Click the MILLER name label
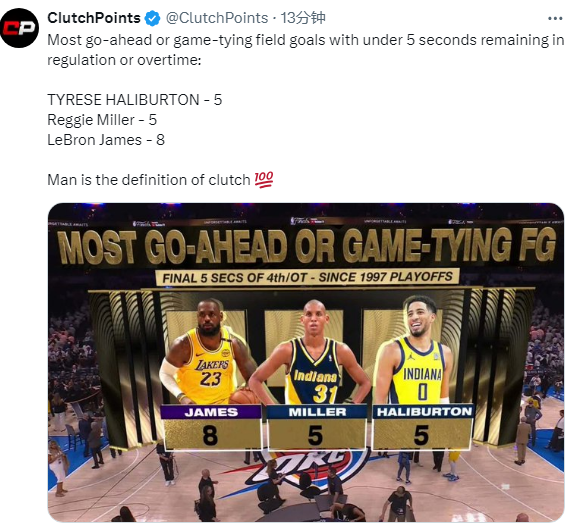 (317, 412)
